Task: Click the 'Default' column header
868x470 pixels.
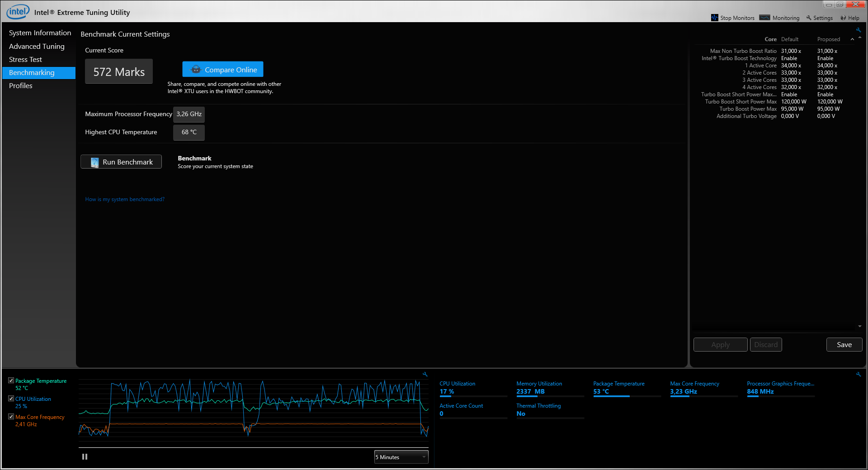Action: pos(790,39)
